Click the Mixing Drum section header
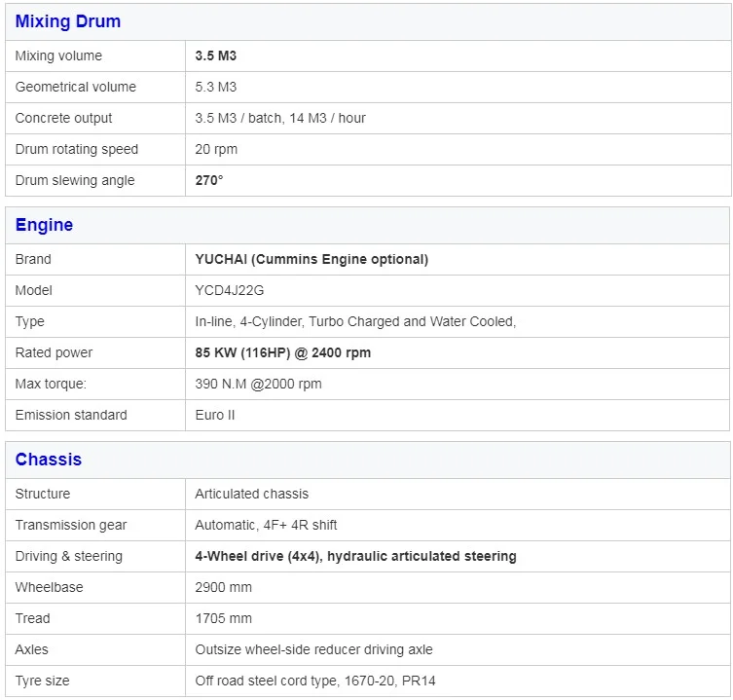The width and height of the screenshot is (733, 700). [68, 21]
